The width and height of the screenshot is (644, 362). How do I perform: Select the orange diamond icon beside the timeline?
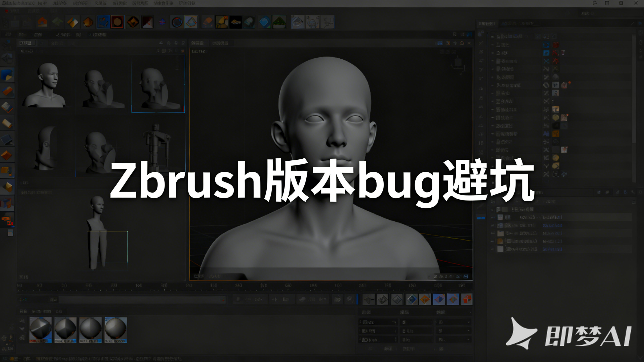pos(425,299)
